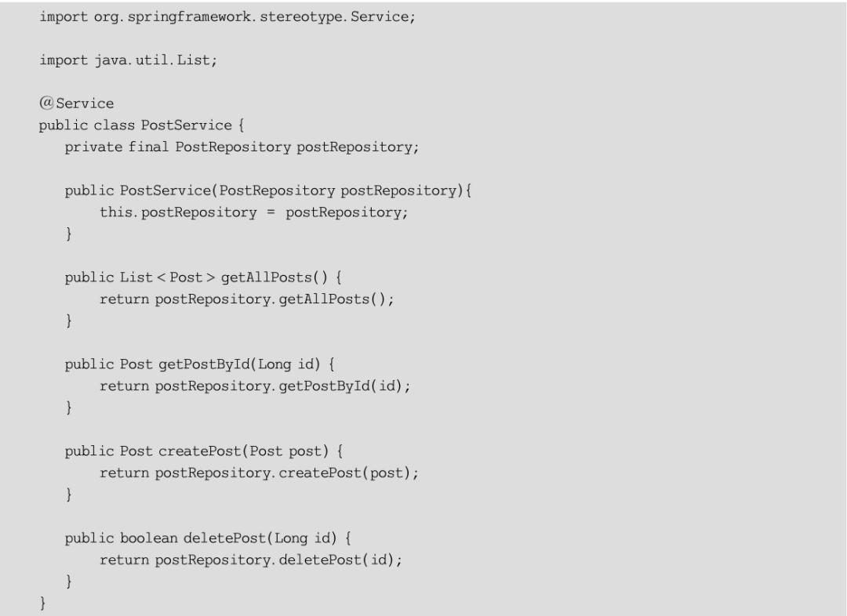Click the return postRepository.getPostById(id) statement

click(x=252, y=387)
